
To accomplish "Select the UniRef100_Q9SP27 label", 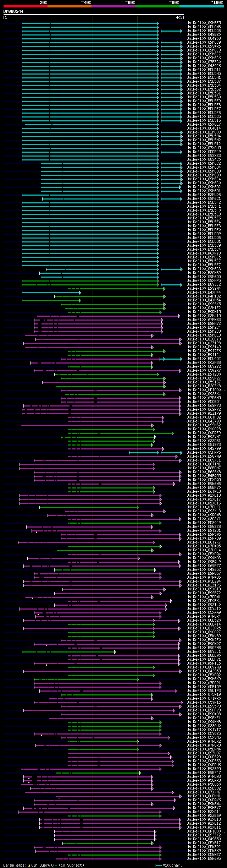I will pyautogui.click(x=204, y=378).
